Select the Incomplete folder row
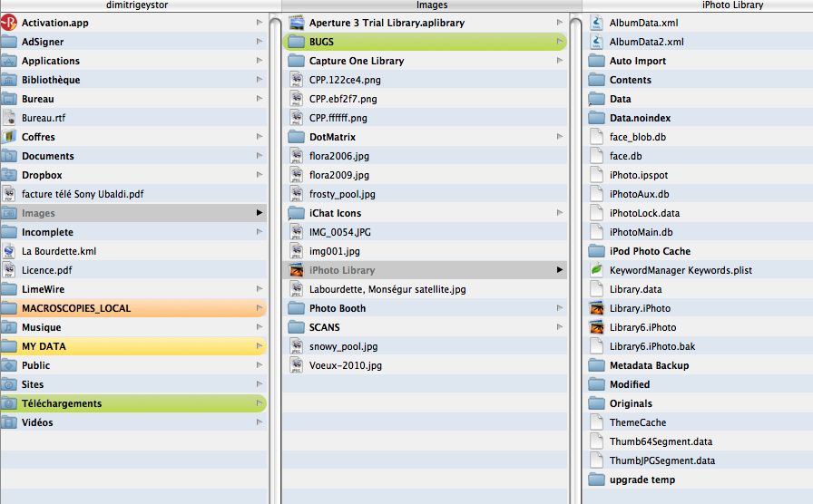Image resolution: width=813 pixels, height=504 pixels. [x=133, y=232]
